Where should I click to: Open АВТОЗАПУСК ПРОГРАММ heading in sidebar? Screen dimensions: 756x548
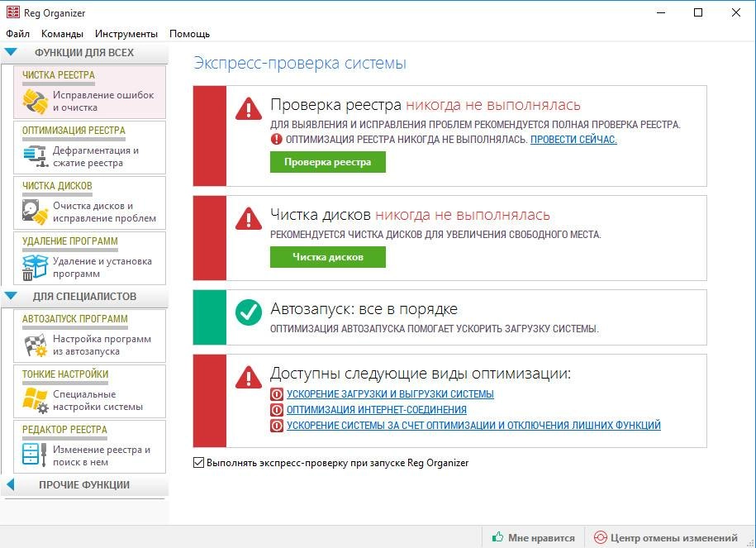click(74, 319)
